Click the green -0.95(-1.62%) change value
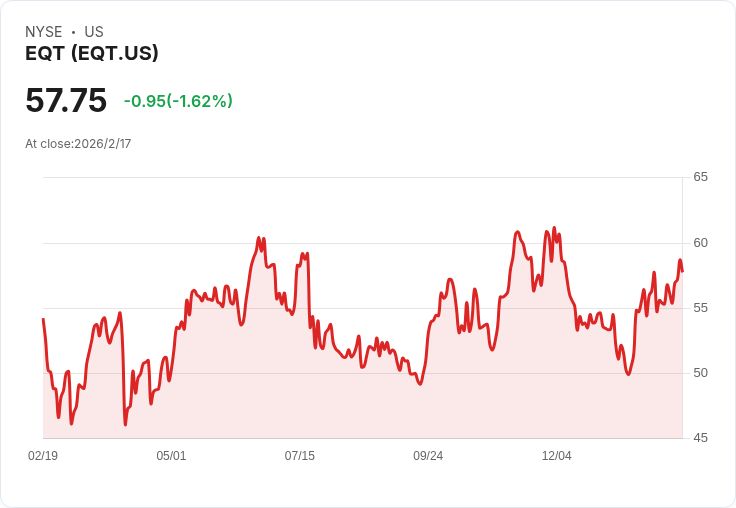 tap(178, 101)
